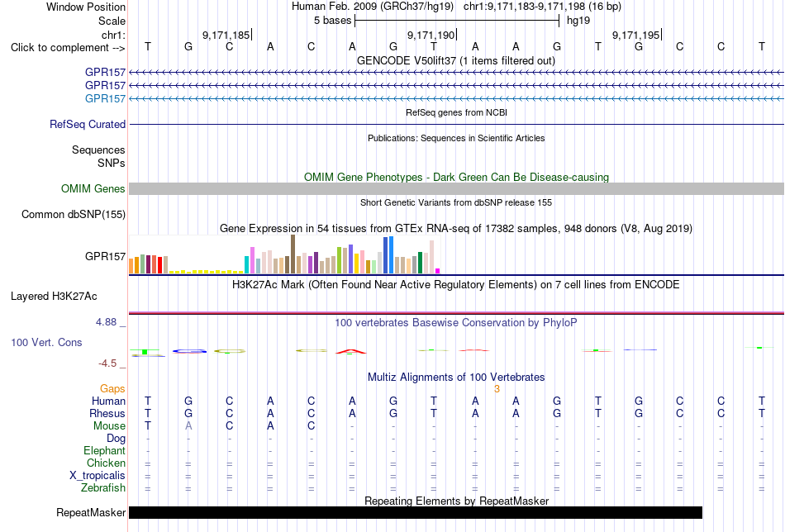Select the Chicken alignment row label

click(106, 463)
